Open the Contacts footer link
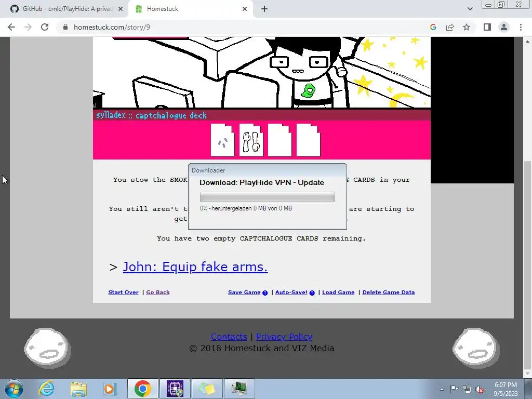Image resolution: width=532 pixels, height=399 pixels. 229,337
